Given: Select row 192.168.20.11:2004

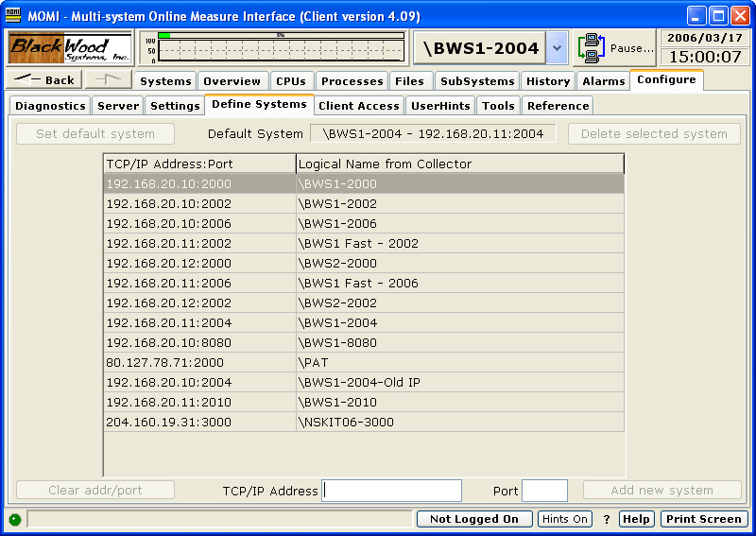Looking at the screenshot, I should pos(364,322).
